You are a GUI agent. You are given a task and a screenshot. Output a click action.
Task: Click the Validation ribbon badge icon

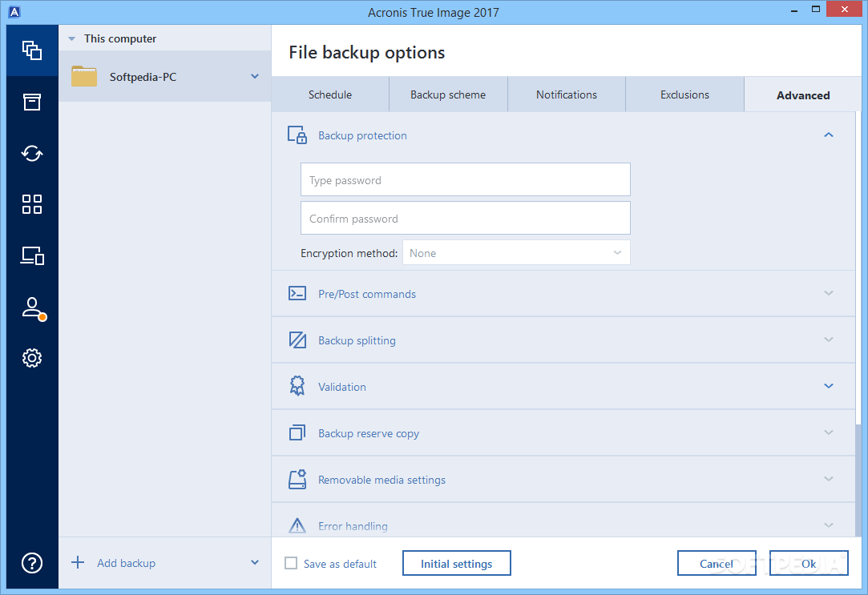coord(297,386)
